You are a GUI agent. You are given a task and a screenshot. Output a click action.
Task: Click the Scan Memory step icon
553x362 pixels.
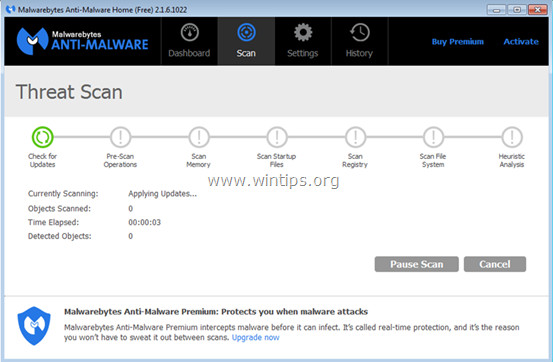click(x=199, y=137)
